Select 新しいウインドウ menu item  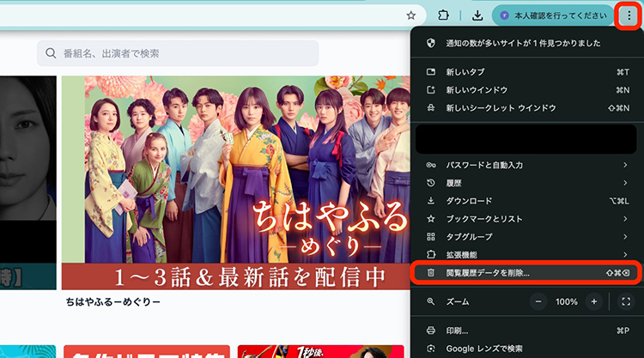point(526,90)
